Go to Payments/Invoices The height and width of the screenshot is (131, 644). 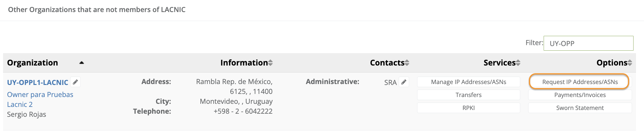[x=580, y=95]
